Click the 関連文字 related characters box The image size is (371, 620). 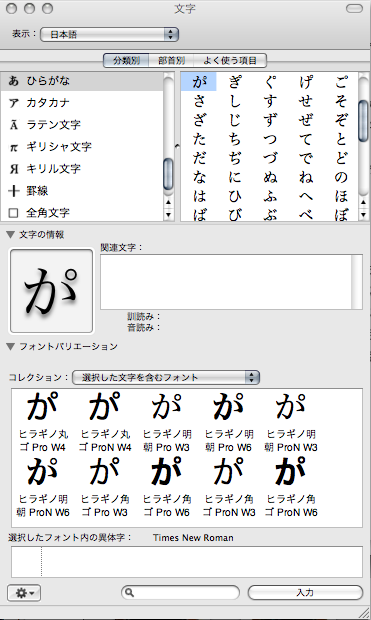(x=231, y=282)
